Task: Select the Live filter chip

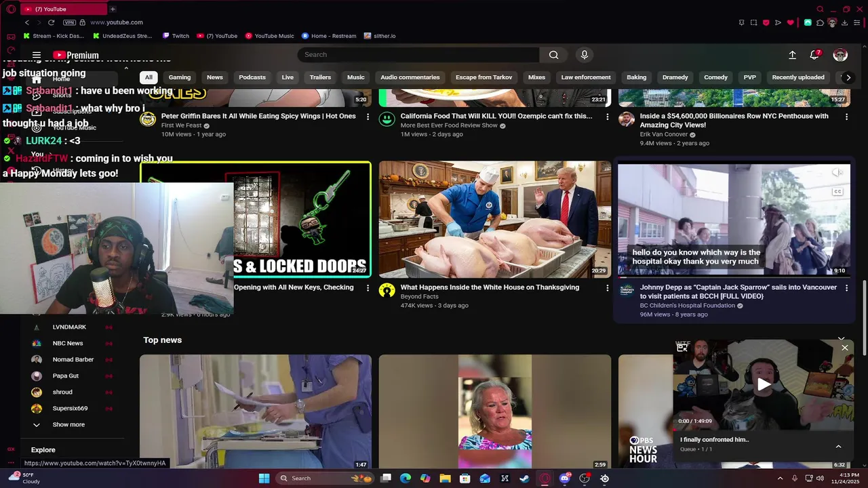Action: tap(288, 77)
